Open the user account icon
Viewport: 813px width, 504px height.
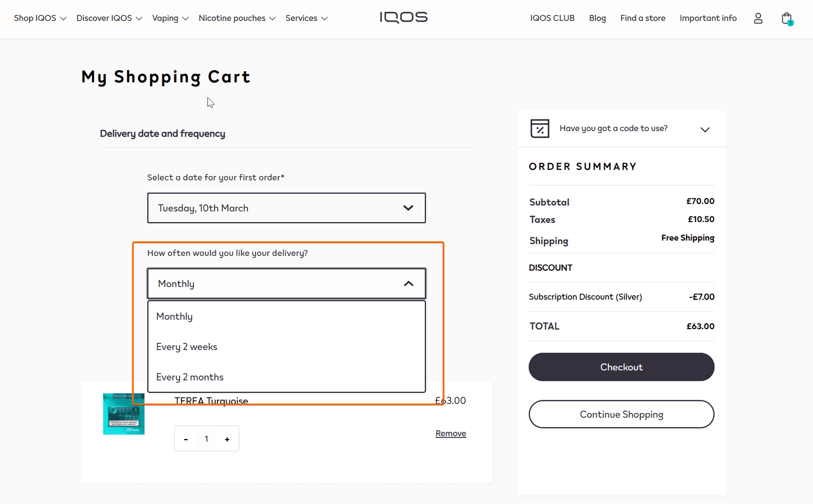[758, 18]
